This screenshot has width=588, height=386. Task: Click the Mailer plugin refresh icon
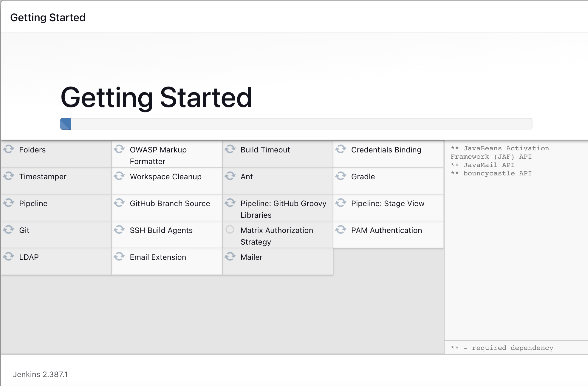[230, 256]
